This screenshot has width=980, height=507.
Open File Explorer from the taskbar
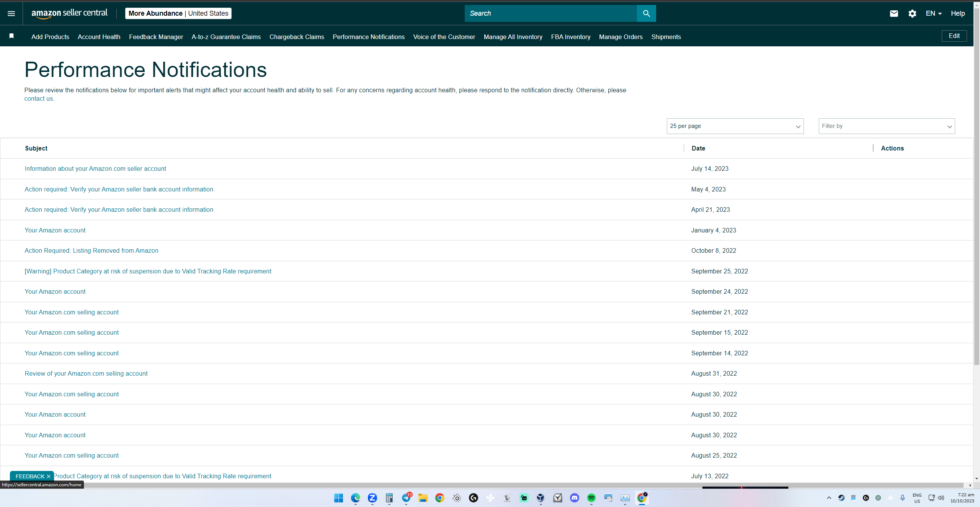coord(423,498)
